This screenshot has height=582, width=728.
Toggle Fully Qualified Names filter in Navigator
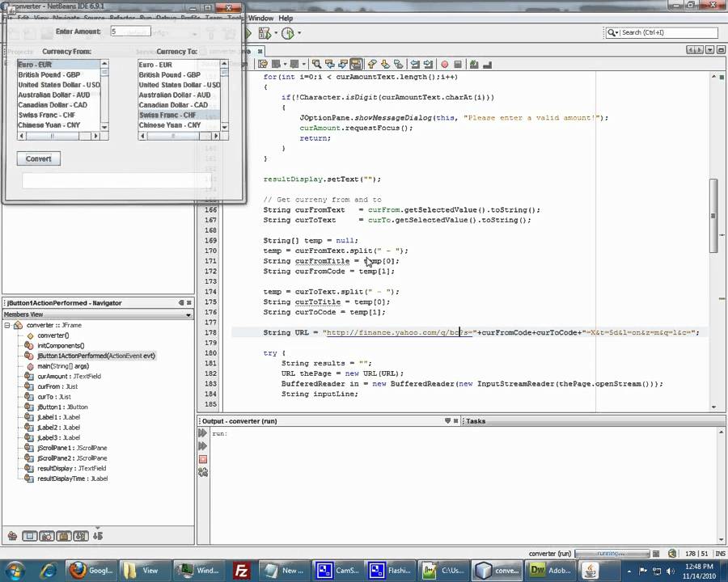pyautogui.click(x=81, y=536)
